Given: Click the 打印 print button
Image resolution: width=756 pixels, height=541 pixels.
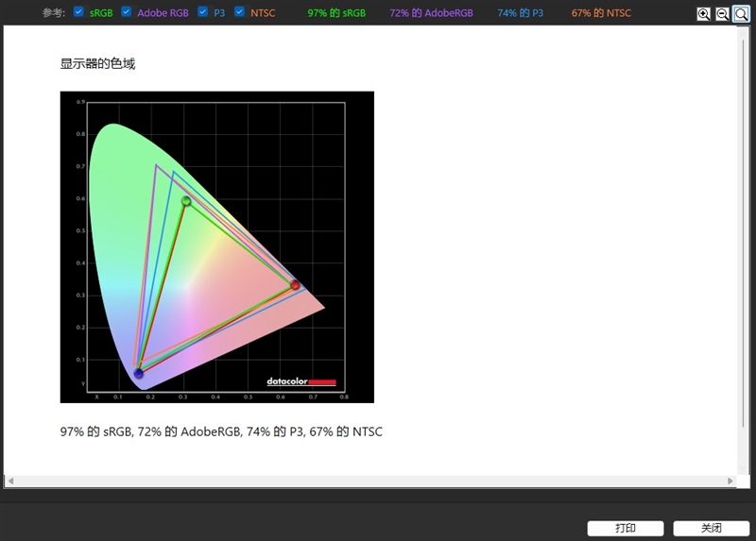Looking at the screenshot, I should 626,528.
